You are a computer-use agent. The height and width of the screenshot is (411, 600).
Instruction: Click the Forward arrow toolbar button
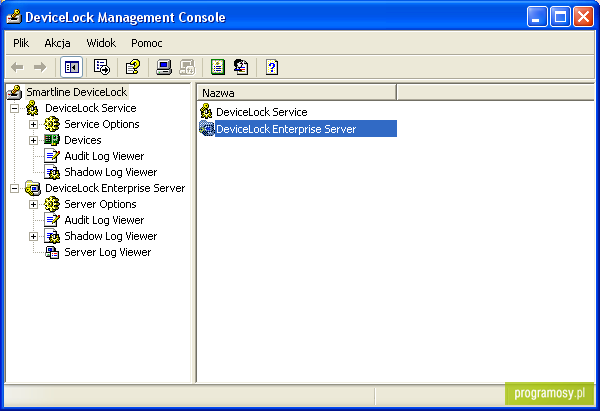40,67
